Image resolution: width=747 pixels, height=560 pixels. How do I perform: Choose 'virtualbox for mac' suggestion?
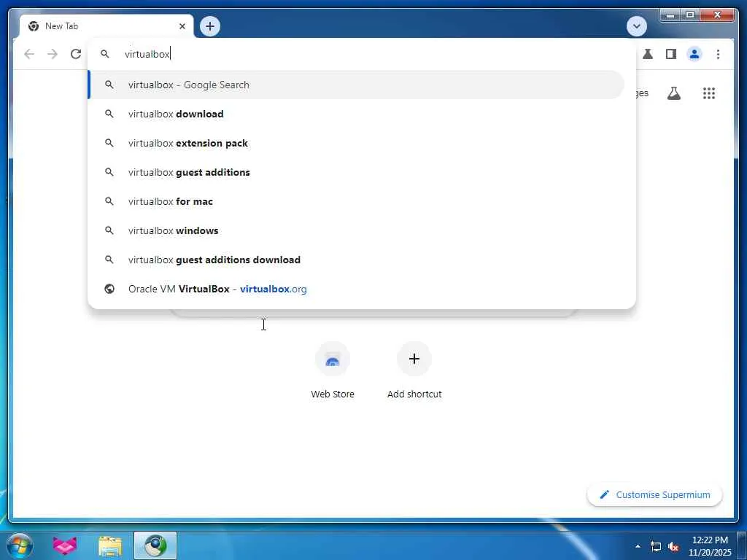tap(356, 201)
